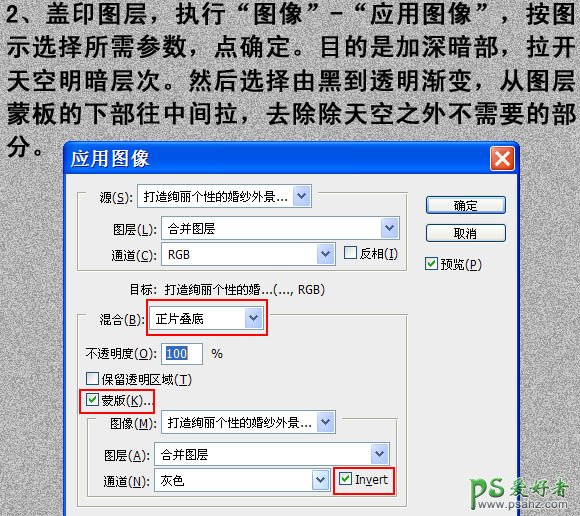Uncheck the 蒙版(K) checkbox
Image resolution: width=580 pixels, height=516 pixels.
point(92,399)
